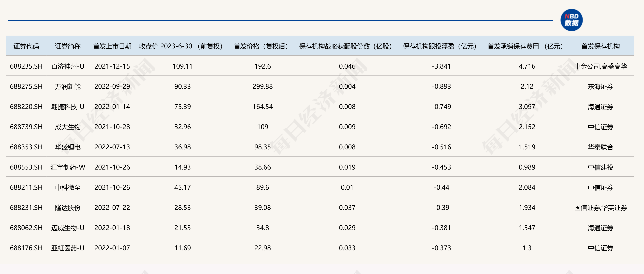This screenshot has width=644, height=274.
Task: Click stock code 688353.SH
Action: tap(26, 147)
